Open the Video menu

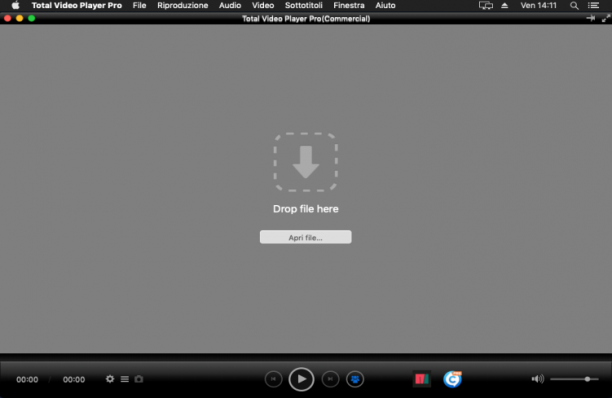coord(263,5)
